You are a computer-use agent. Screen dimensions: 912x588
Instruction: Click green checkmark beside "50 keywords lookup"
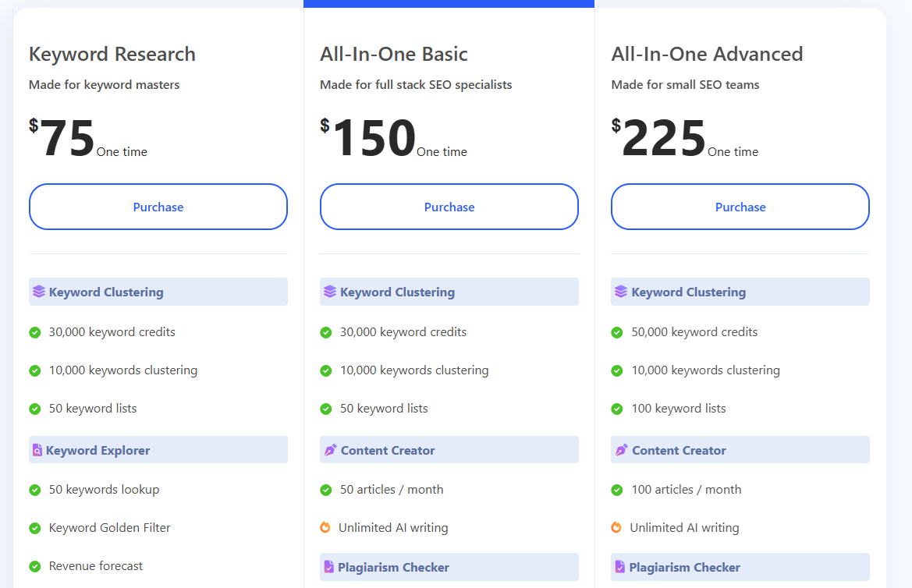point(35,491)
